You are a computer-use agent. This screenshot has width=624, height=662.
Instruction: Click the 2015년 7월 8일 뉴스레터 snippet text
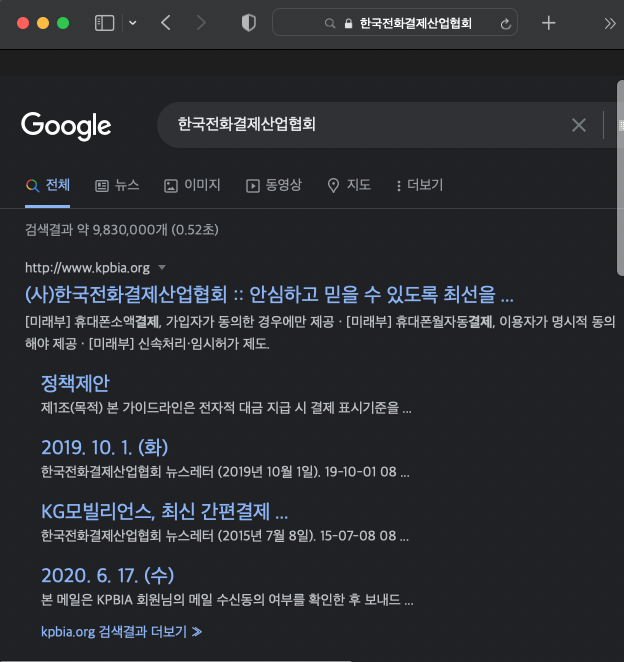coord(225,536)
